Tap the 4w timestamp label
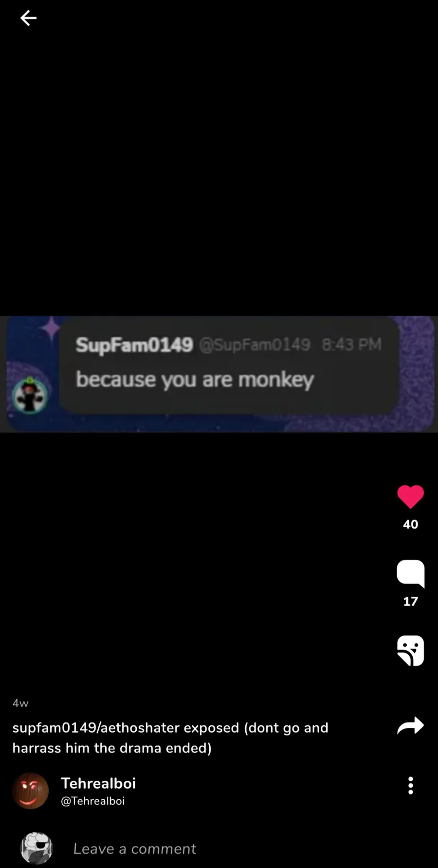This screenshot has width=438, height=868. click(20, 703)
